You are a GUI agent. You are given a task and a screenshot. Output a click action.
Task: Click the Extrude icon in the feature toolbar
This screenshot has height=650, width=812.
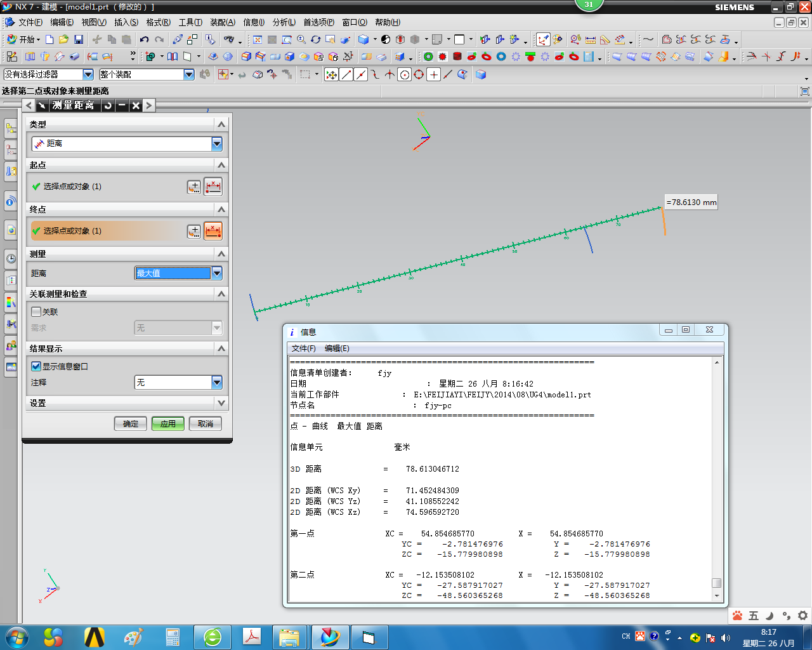click(30, 56)
